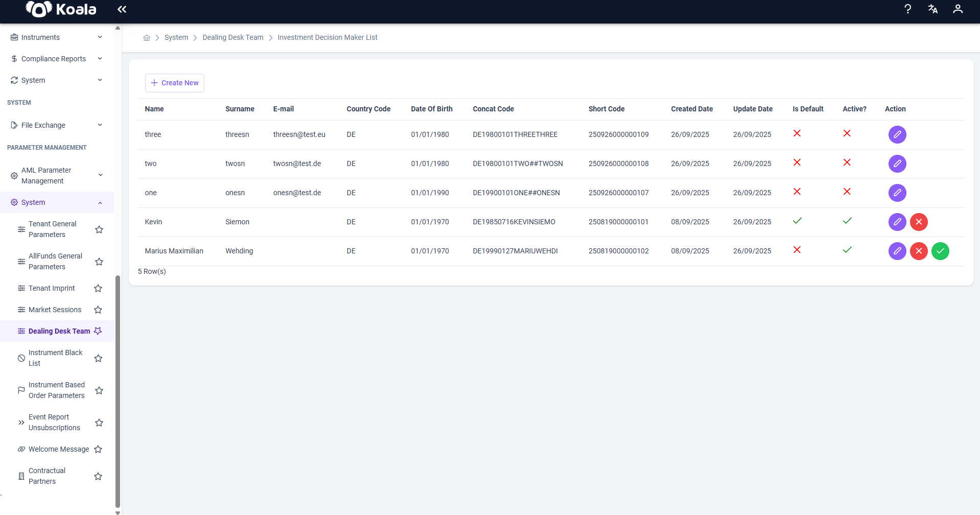Viewport: 980px width, 515px height.
Task: Select email twosn@test.de cell
Action: [297, 164]
